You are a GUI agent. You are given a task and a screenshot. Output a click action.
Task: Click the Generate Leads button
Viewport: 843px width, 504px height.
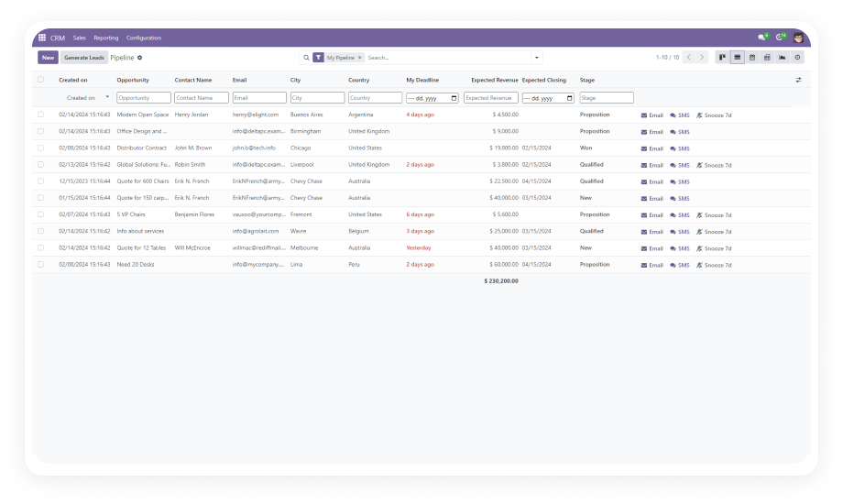84,58
